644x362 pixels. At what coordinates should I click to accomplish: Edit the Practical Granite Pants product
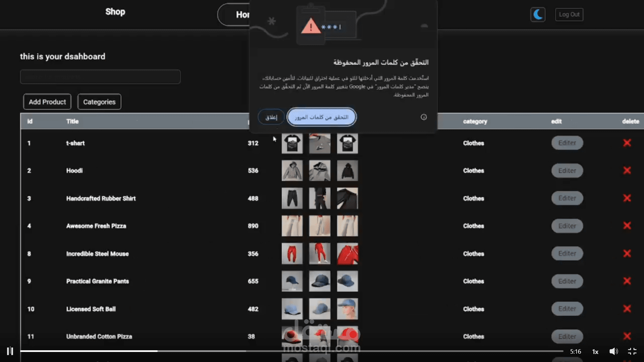(567, 281)
